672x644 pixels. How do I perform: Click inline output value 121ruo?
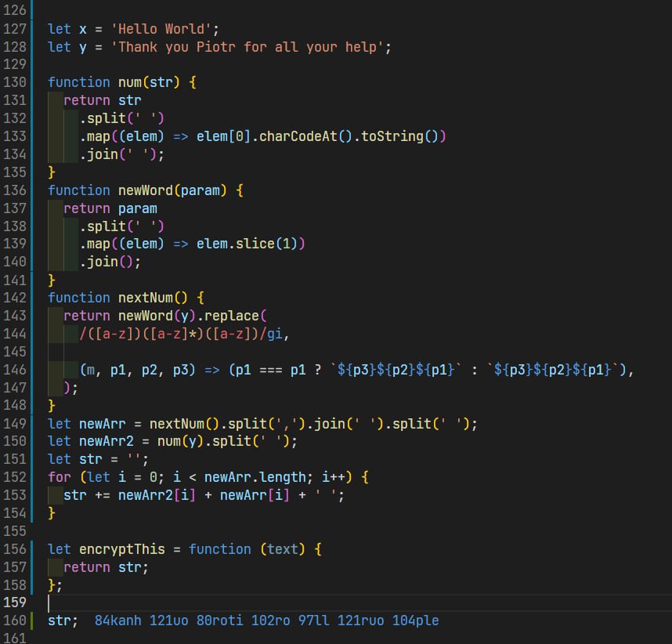[x=361, y=620]
